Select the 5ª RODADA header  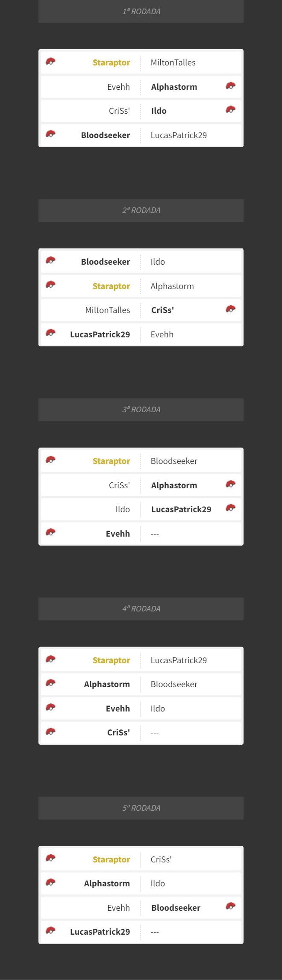coord(141,808)
